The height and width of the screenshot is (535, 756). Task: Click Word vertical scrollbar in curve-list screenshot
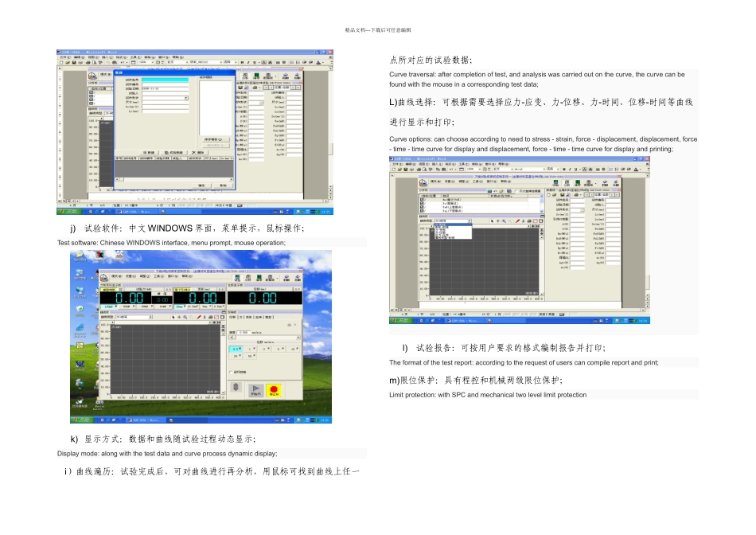[x=648, y=236]
